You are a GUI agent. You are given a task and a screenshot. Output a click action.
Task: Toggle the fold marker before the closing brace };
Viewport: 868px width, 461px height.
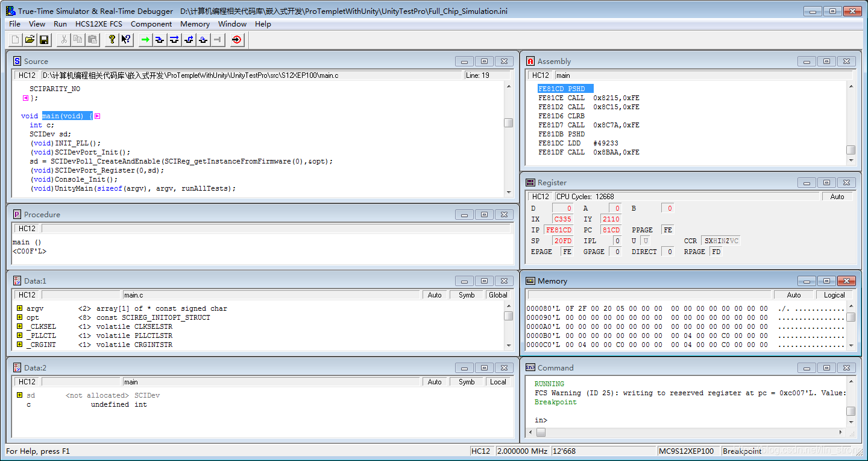25,98
